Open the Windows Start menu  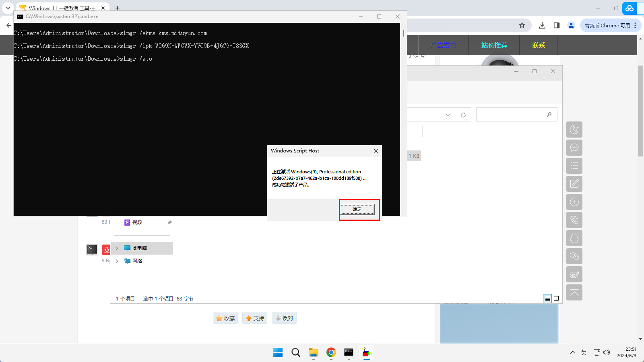click(x=278, y=353)
